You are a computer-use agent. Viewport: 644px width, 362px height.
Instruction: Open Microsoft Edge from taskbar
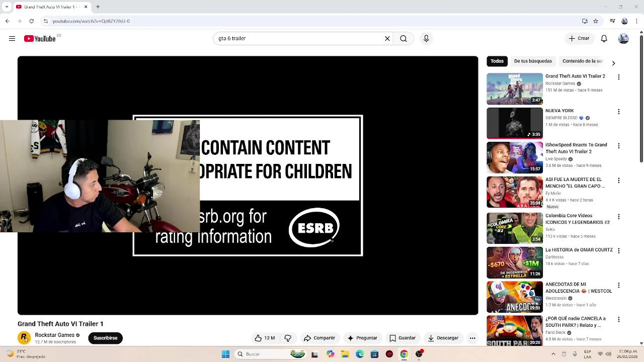pos(360,354)
